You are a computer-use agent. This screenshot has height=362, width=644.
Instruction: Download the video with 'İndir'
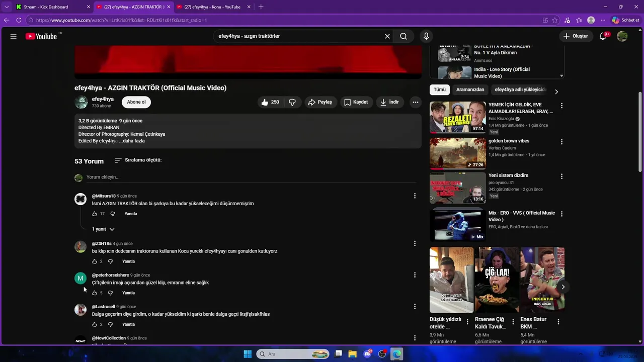tap(390, 102)
